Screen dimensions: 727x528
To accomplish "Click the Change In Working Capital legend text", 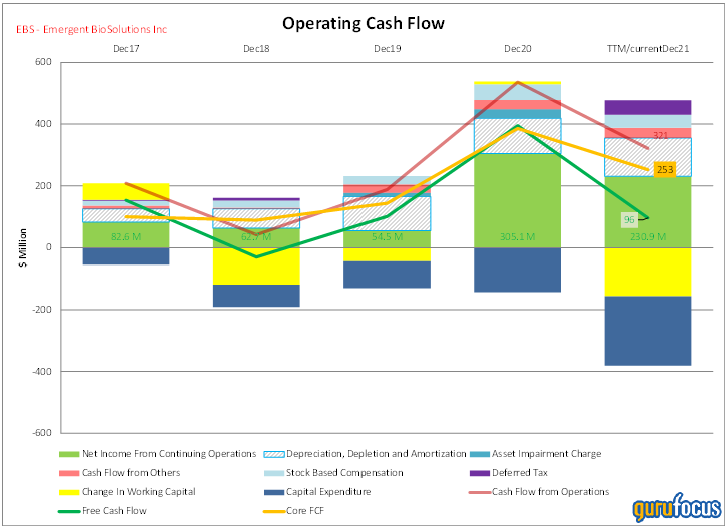I will pos(139,492).
